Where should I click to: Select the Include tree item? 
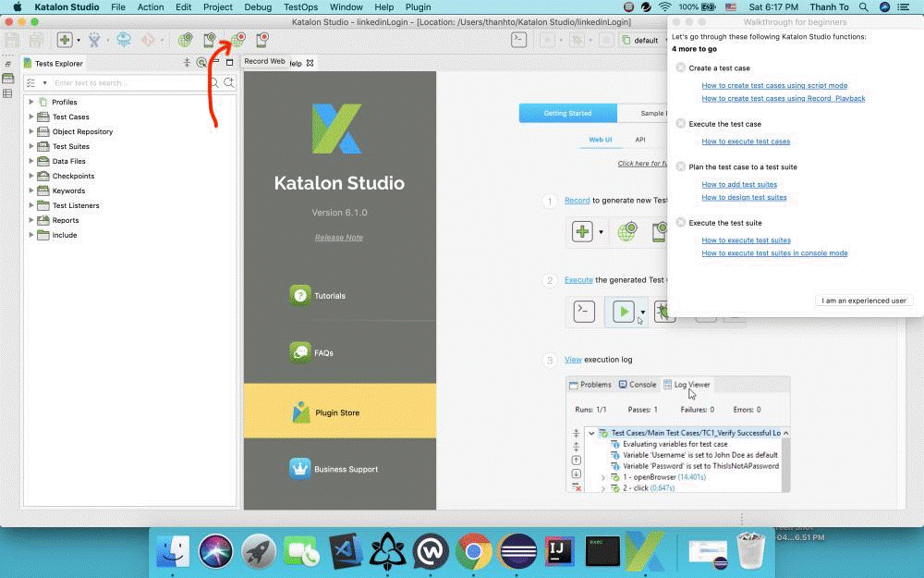click(x=65, y=235)
